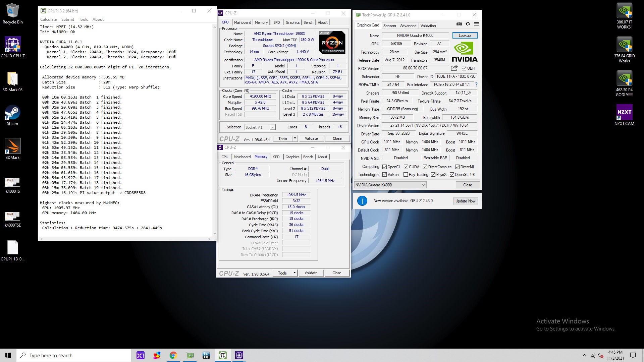
Task: Toggle OpenGL 4.6 checkbox
Action: click(x=452, y=175)
